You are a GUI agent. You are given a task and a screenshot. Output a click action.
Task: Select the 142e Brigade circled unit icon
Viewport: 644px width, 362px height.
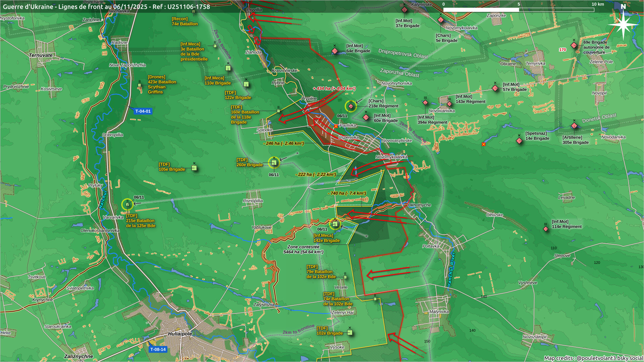[x=335, y=224]
